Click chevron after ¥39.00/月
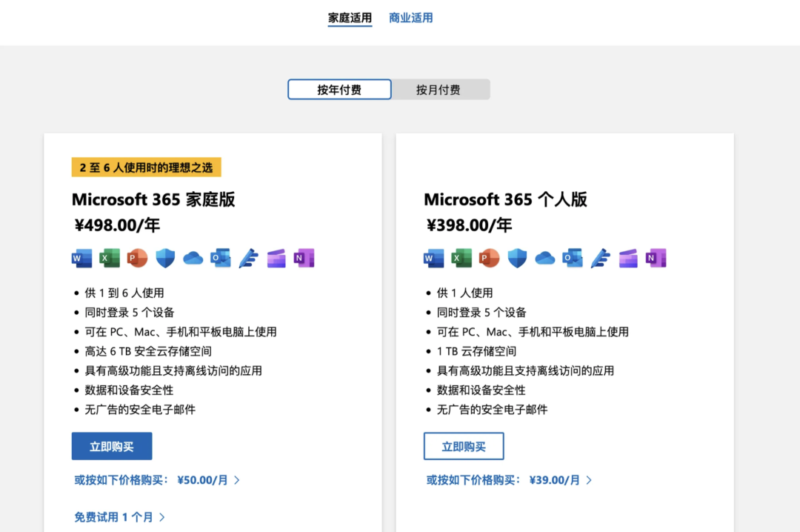The width and height of the screenshot is (800, 532). 589,480
